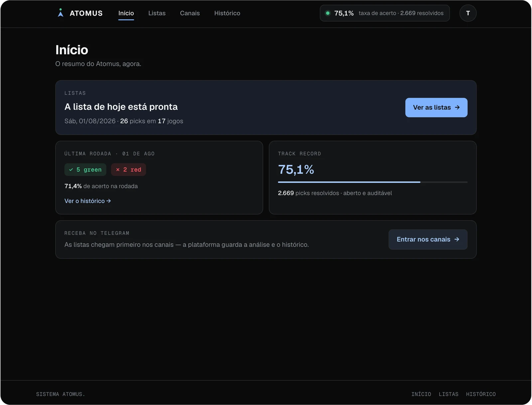532x405 pixels.
Task: Open the Ver o histórico link
Action: pyautogui.click(x=88, y=201)
